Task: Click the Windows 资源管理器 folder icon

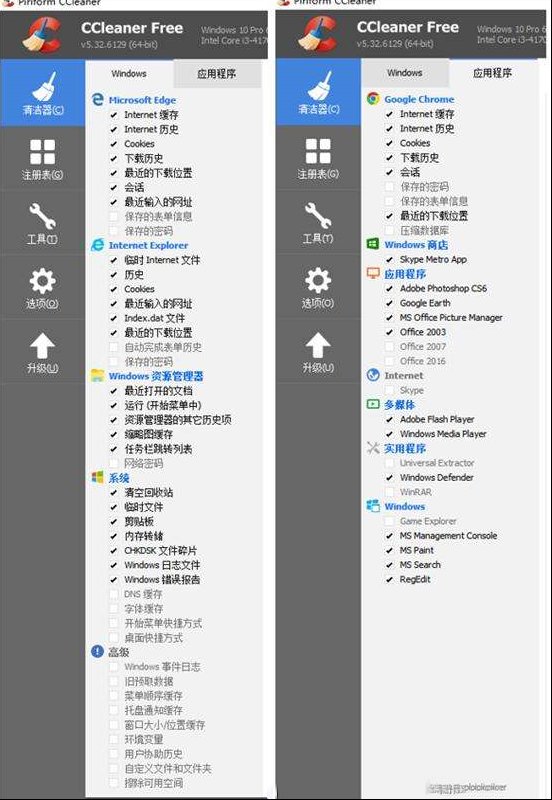Action: [x=97, y=376]
